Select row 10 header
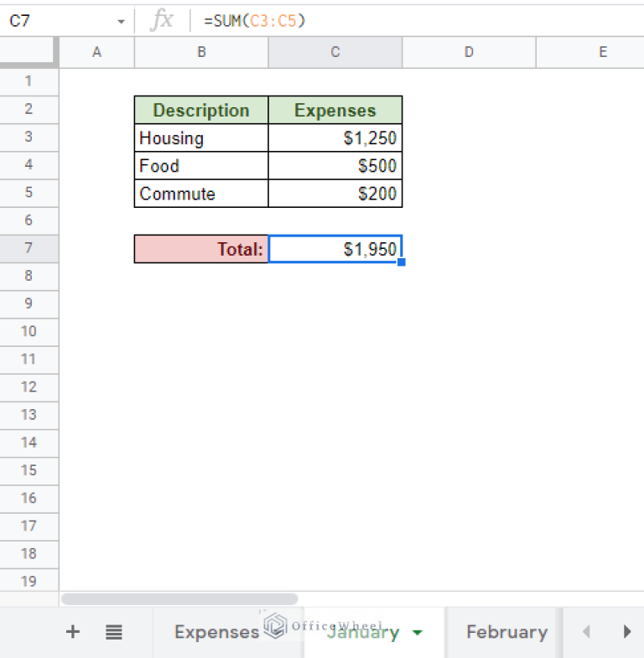 click(x=29, y=332)
